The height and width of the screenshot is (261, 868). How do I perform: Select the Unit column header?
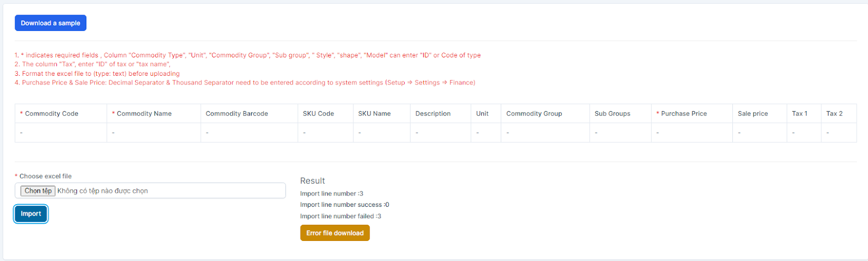482,114
